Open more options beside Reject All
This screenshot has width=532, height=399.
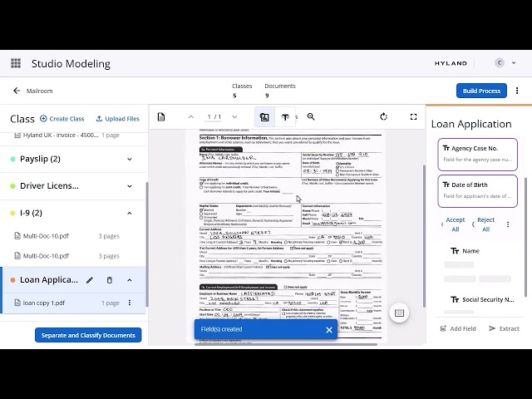click(x=508, y=224)
